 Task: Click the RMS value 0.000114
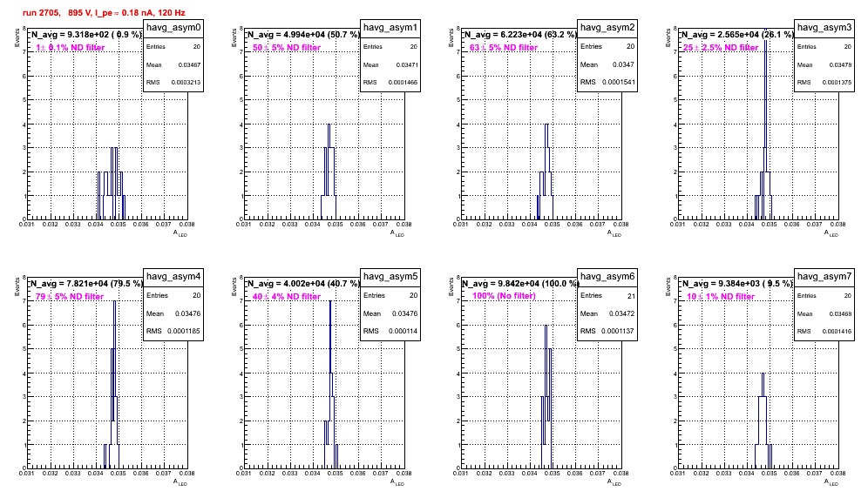(403, 331)
